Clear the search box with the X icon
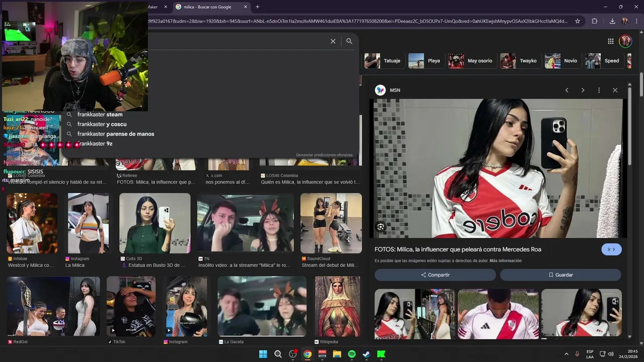 (x=333, y=41)
